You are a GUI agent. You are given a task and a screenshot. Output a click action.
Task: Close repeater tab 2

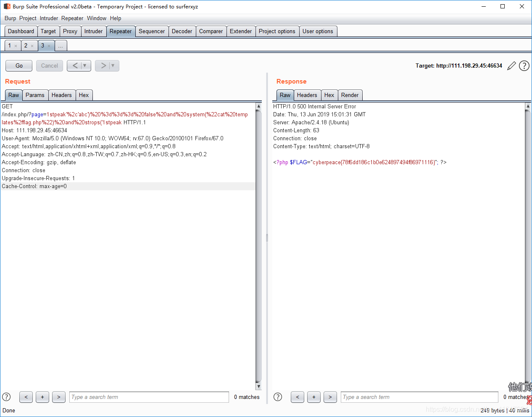(x=32, y=46)
